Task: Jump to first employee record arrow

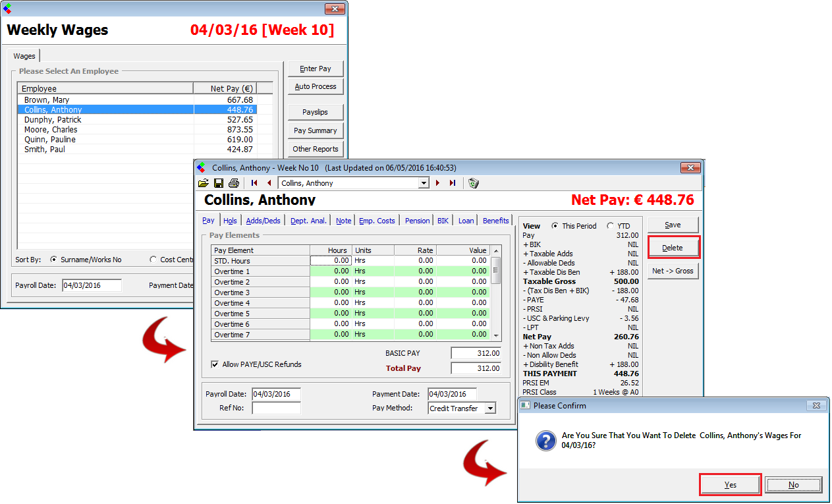Action: click(254, 183)
